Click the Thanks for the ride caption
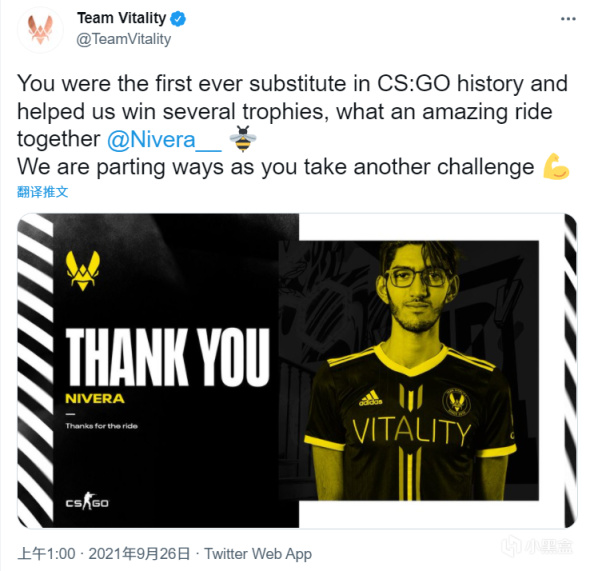This screenshot has width=590, height=571. coord(102,426)
